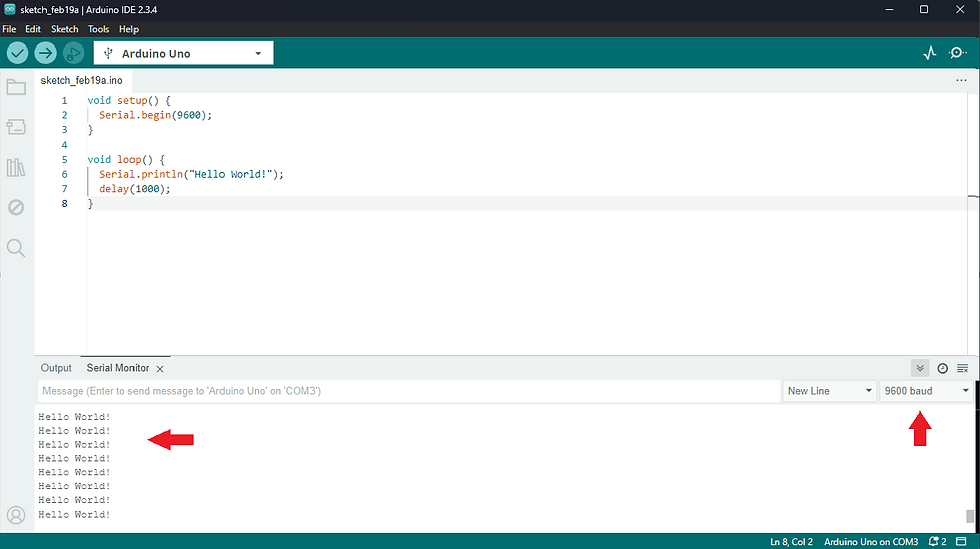980x549 pixels.
Task: Switch to the Output tab
Action: pyautogui.click(x=56, y=368)
